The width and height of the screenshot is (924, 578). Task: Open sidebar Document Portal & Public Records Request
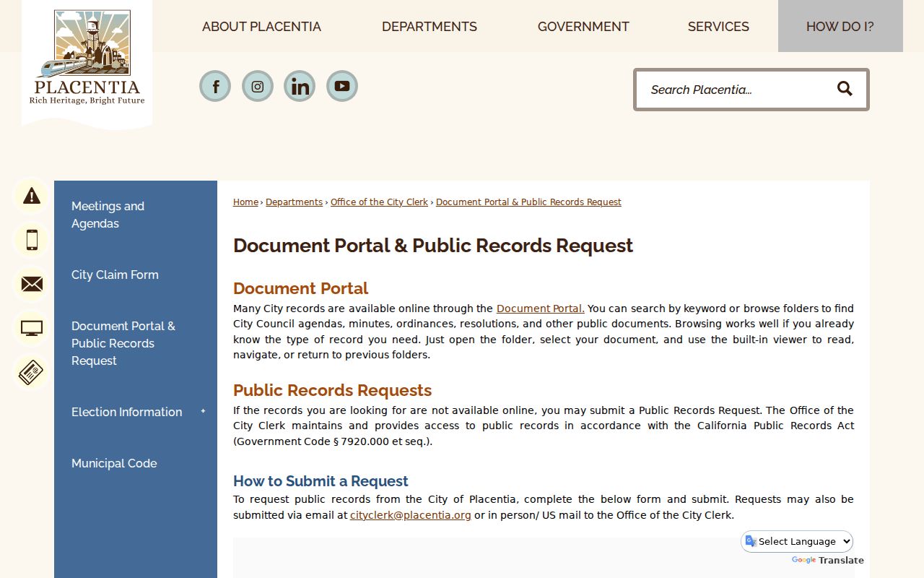123,343
